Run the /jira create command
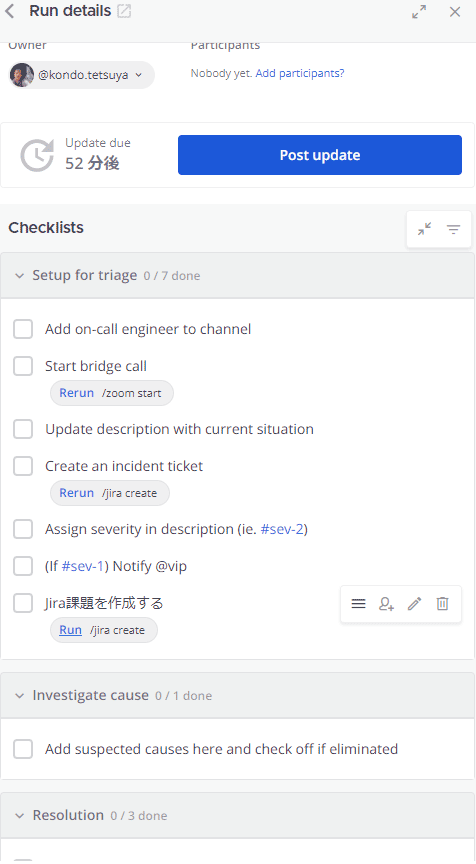Screen dimensions: 476x864 click(71, 630)
